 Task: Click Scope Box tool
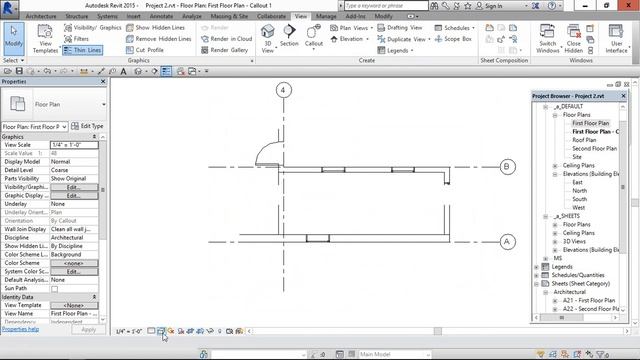[453, 39]
